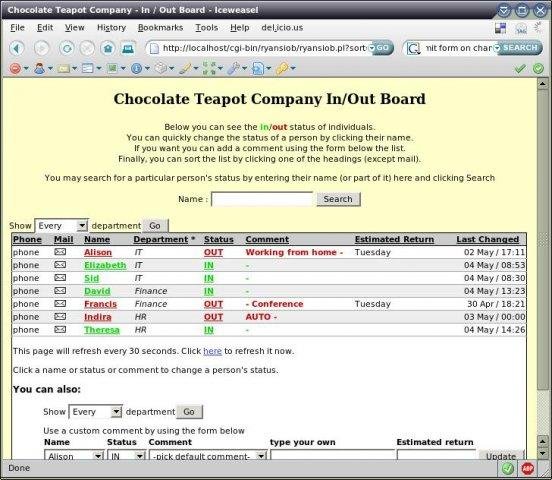
Task: Open the Bookmarks menu
Action: 160,27
